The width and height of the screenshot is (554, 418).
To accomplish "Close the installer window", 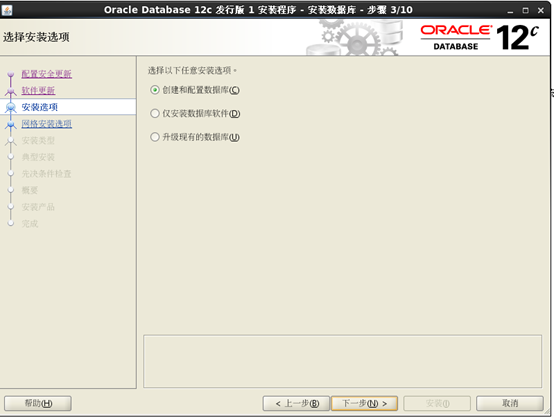I will click(541, 11).
